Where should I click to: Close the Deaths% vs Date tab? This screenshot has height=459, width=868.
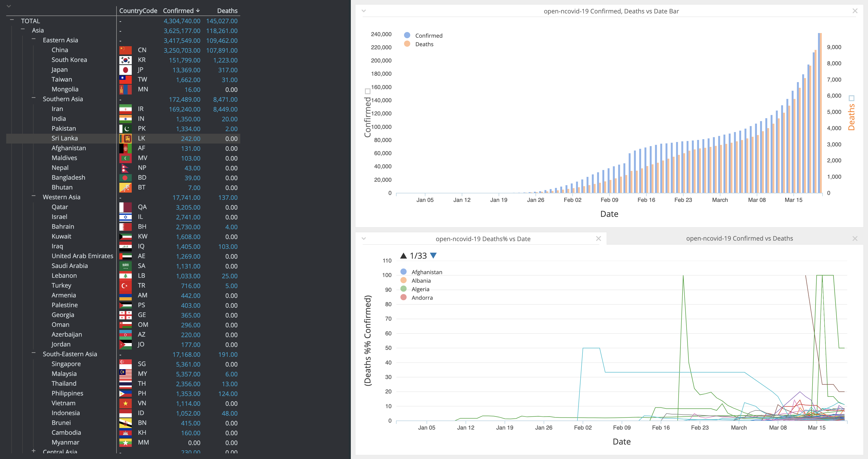(x=599, y=239)
